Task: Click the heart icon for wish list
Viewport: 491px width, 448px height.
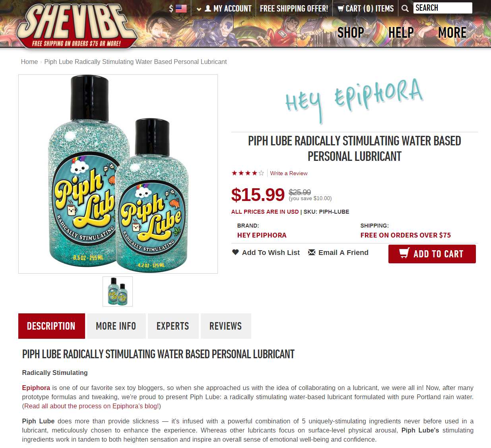Action: [235, 252]
